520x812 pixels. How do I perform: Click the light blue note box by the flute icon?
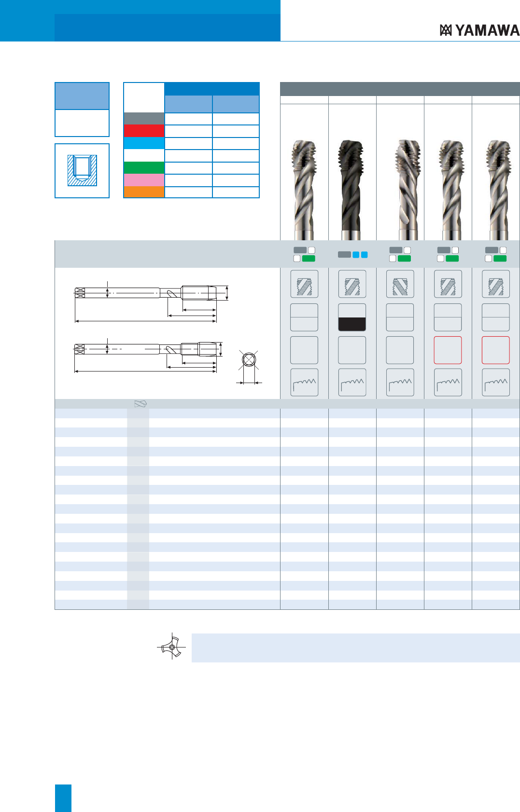tap(356, 647)
